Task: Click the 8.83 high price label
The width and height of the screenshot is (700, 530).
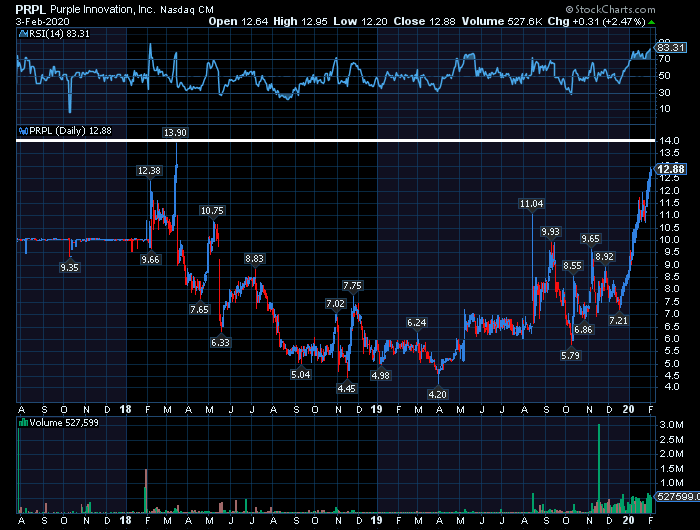Action: [254, 259]
